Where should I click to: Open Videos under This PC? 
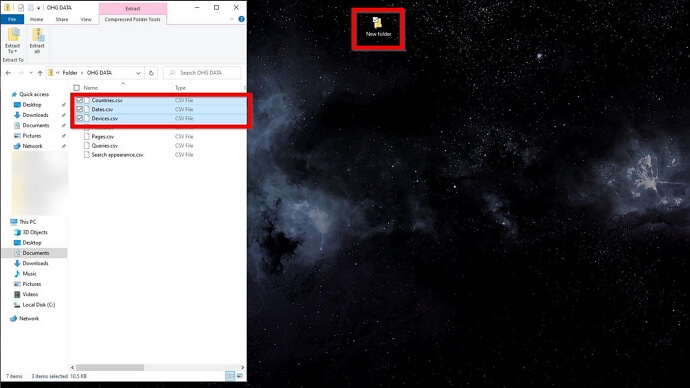coord(30,294)
